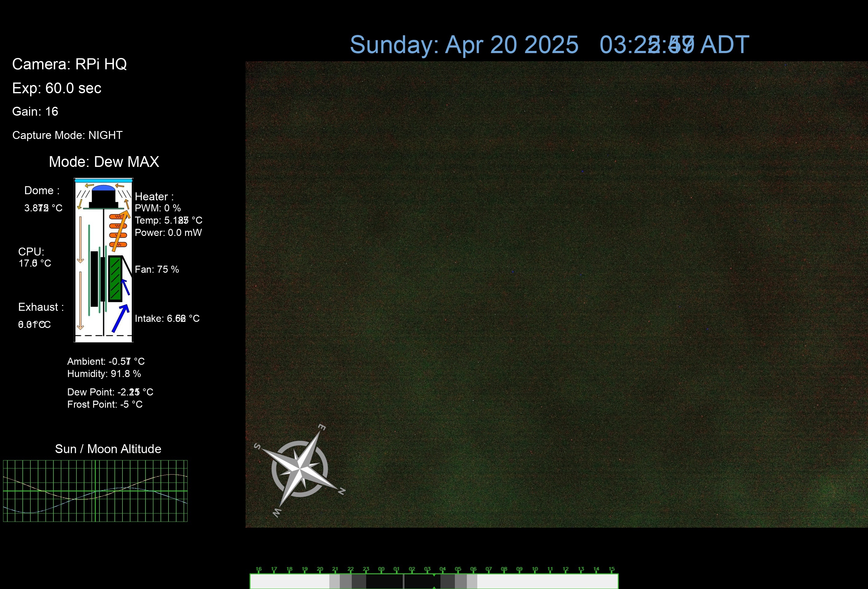Viewport: 868px width, 589px height.
Task: Click the 'Mode: Dew MAX' label
Action: coord(104,162)
